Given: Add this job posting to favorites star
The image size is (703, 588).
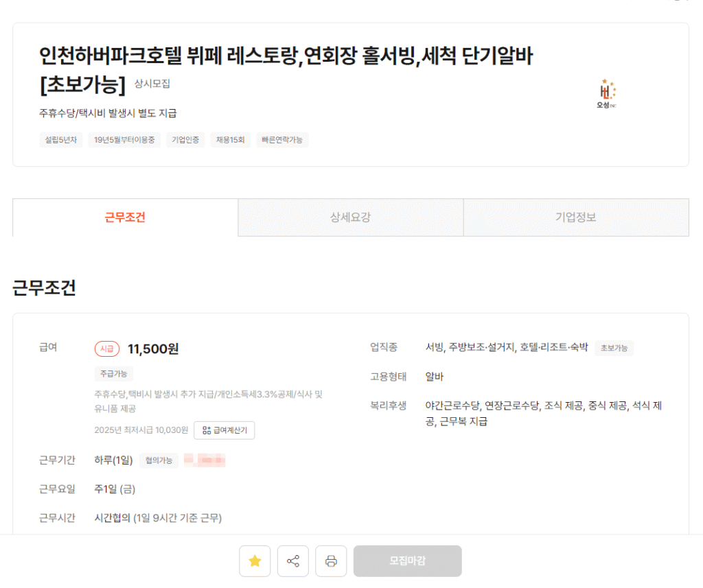Looking at the screenshot, I should point(255,561).
